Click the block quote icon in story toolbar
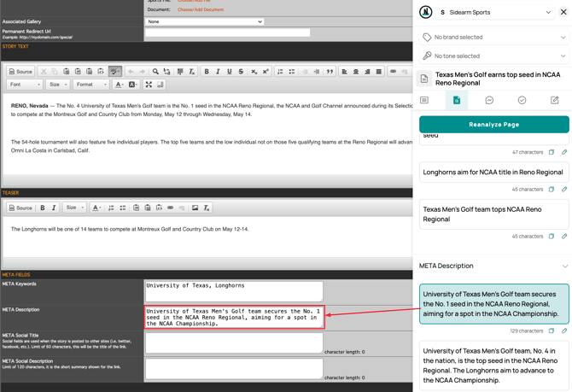Screen dimensions: 572x392 click(x=330, y=72)
